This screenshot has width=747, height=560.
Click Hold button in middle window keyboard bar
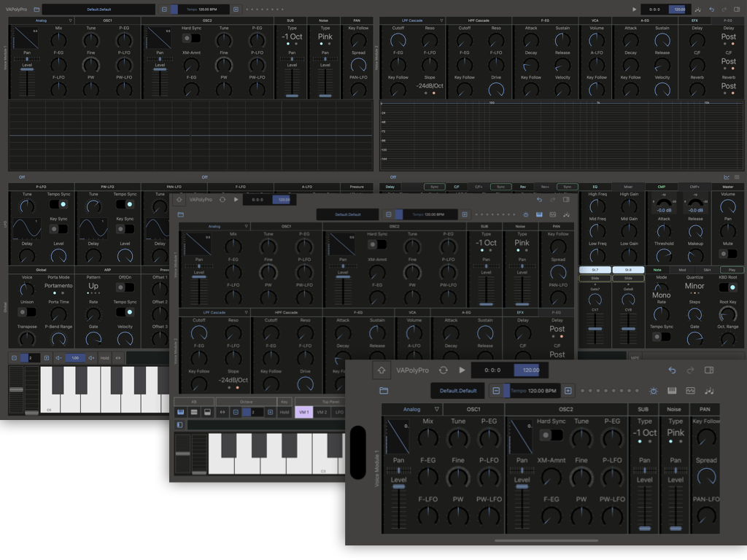pos(285,412)
